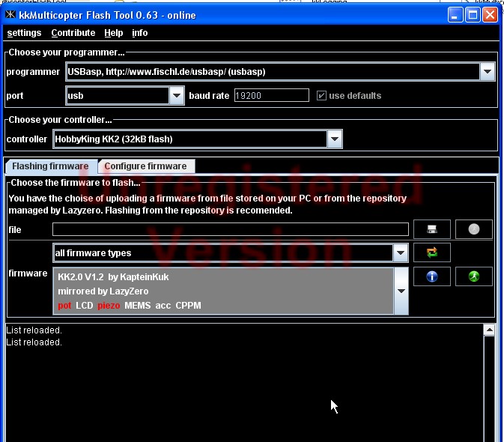Open the Contribute menu
Viewport: 504px width, 442px height.
coord(73,33)
